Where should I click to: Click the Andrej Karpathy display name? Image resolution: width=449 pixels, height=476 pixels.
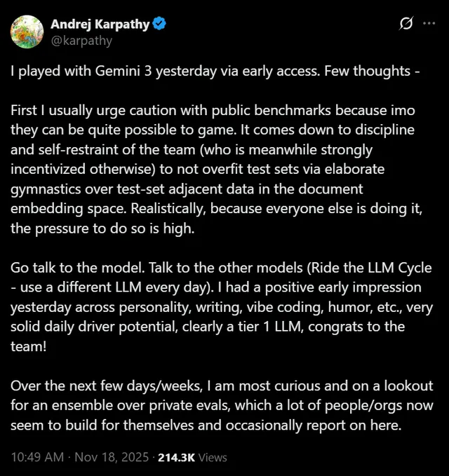pyautogui.click(x=100, y=24)
